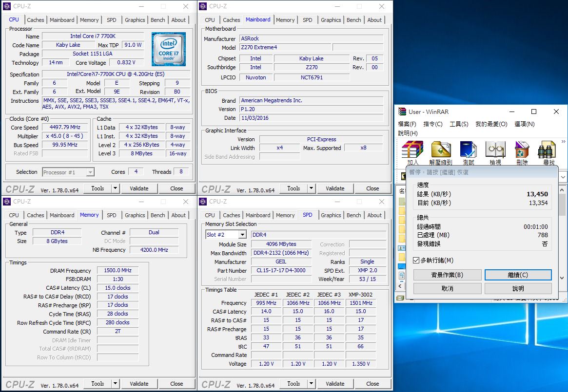568x392 pixels.
Task: Click the WinRAR result speed '13,450'
Action: point(537,194)
